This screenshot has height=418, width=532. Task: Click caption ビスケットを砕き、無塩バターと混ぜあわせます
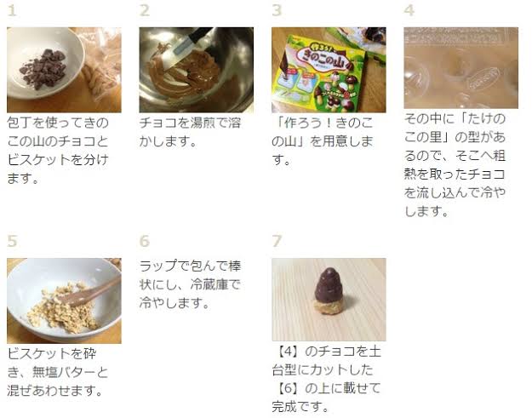click(x=58, y=372)
